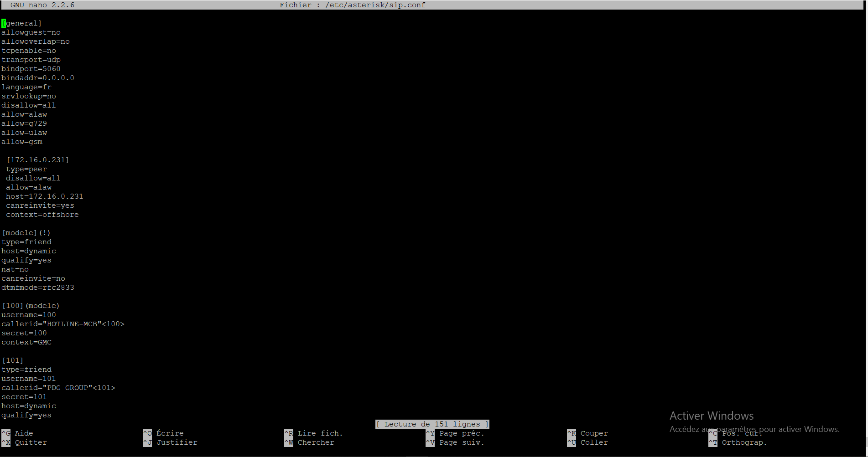Click the bindport=5060 line
Screen dimensions: 868x457
31,69
